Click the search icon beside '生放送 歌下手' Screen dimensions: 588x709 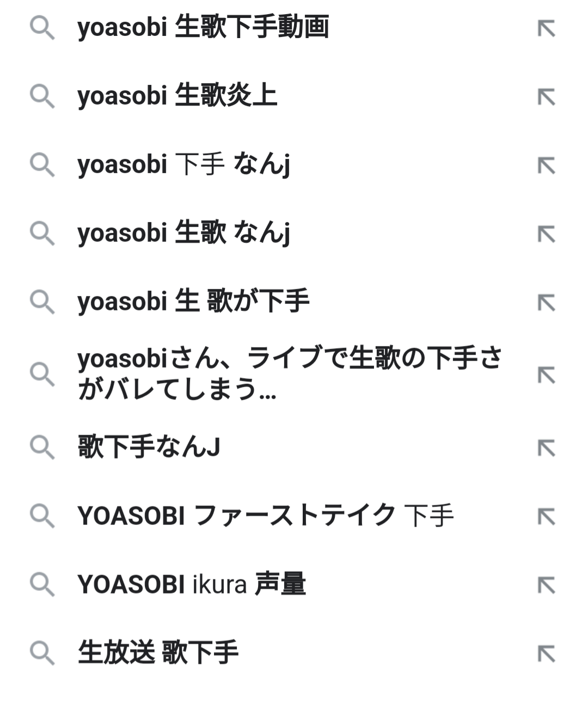point(42,653)
